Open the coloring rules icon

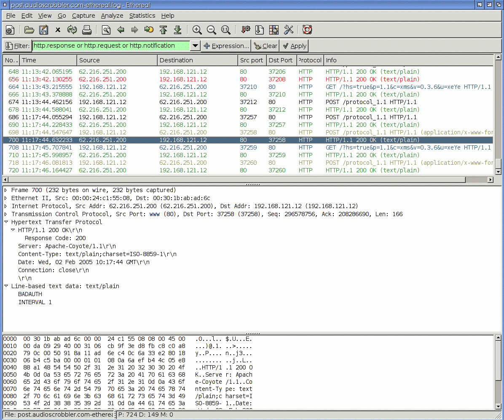[x=274, y=30]
